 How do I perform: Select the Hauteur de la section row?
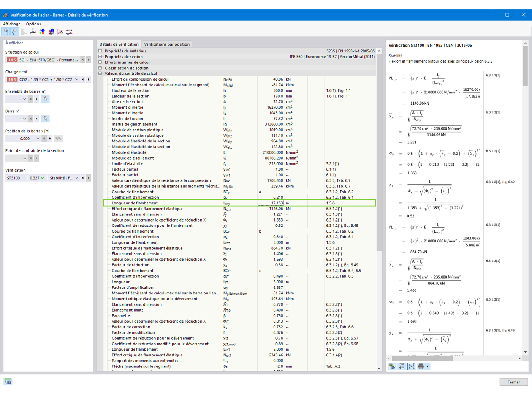240,91
